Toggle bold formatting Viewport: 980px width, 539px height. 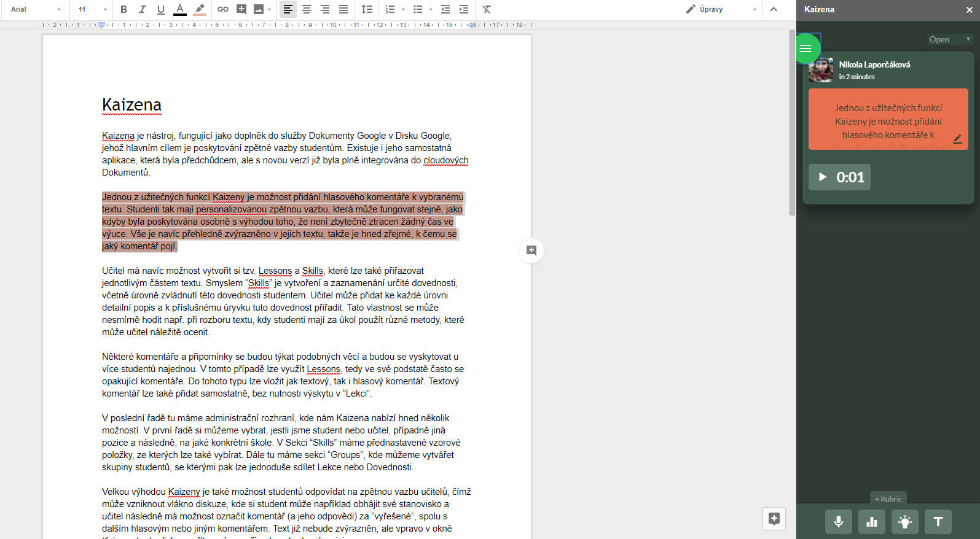124,9
